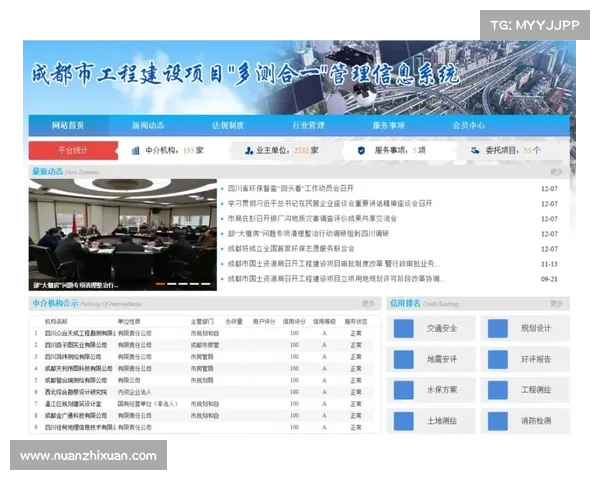Image resolution: width=600 pixels, height=480 pixels.
Task: Click the 主管部门 column header
Action: tap(202, 322)
